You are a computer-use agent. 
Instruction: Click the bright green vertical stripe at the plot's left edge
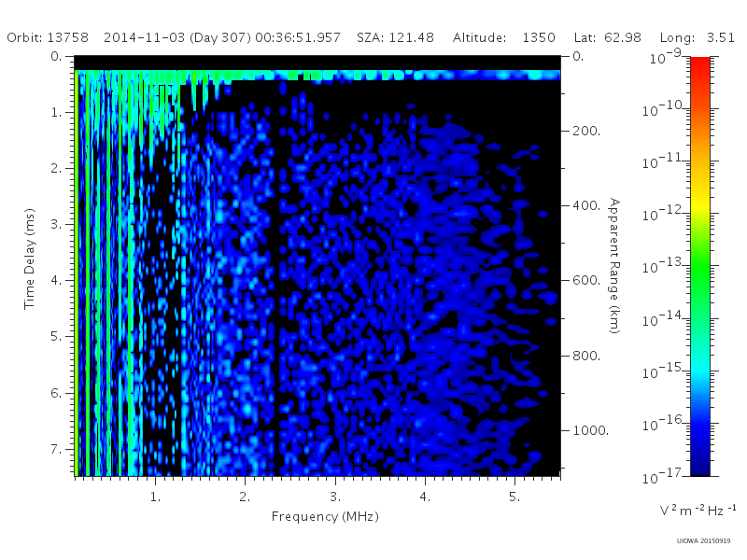click(x=77, y=273)
